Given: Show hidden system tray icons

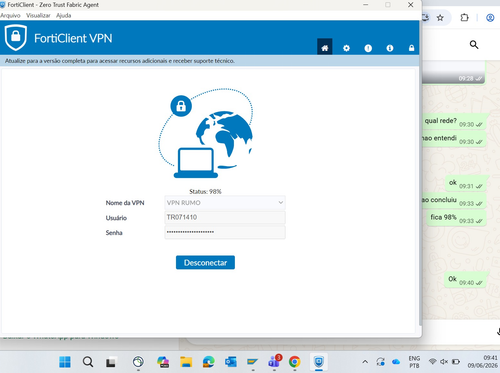Looking at the screenshot, I should click(365, 362).
